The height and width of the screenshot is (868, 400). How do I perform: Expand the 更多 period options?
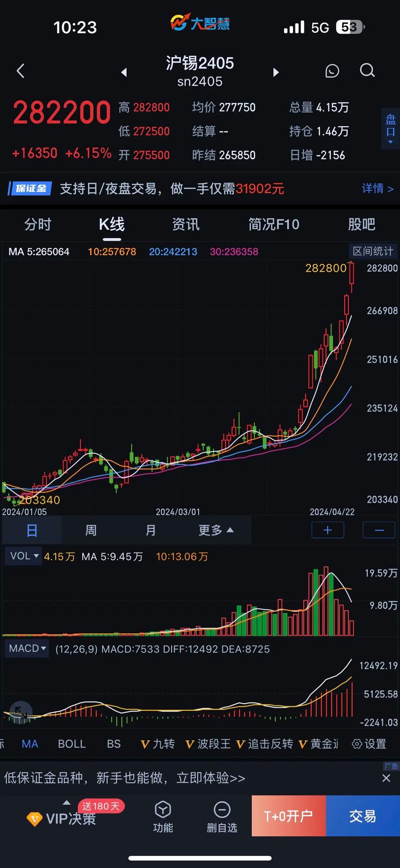pos(215,530)
